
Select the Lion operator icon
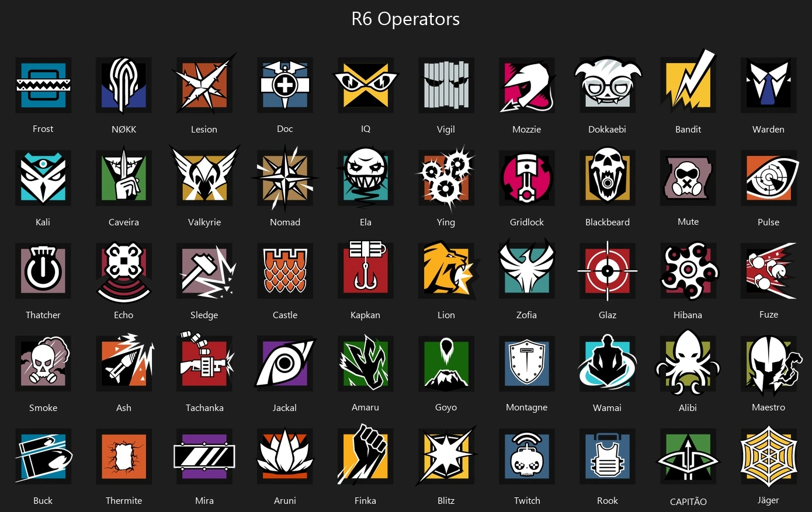pyautogui.click(x=447, y=270)
